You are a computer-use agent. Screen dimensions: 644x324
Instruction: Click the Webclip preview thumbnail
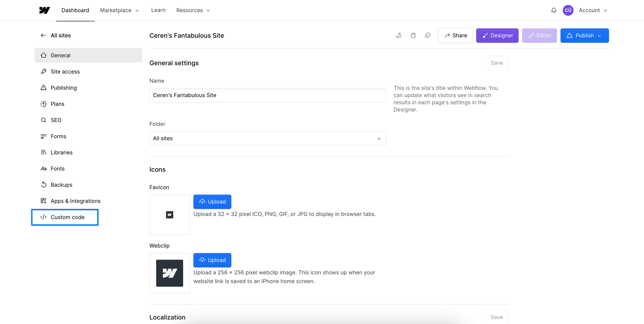tap(169, 273)
